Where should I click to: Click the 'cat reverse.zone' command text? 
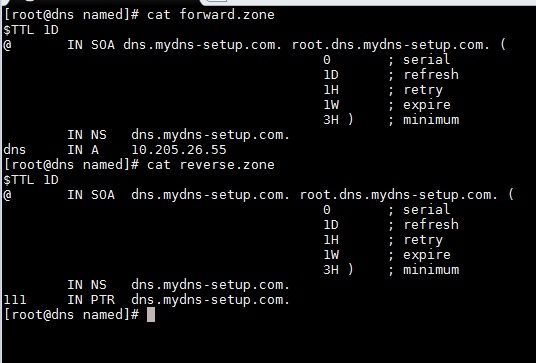tap(211, 165)
